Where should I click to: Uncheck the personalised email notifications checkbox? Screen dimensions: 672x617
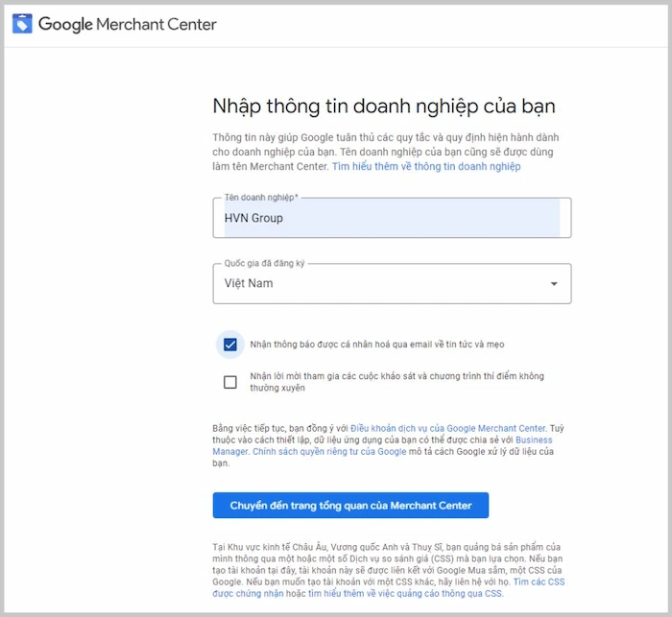(230, 344)
